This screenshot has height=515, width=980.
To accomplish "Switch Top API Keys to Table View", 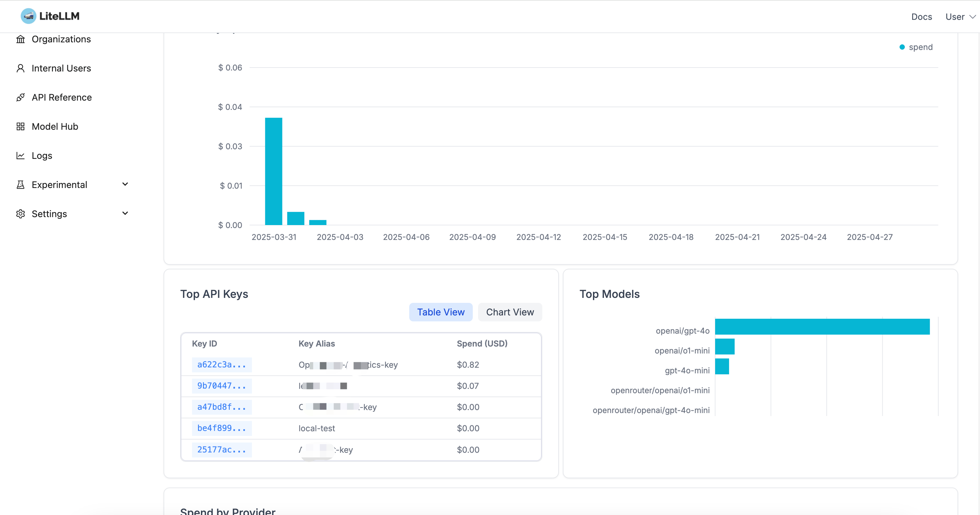I will pyautogui.click(x=441, y=312).
